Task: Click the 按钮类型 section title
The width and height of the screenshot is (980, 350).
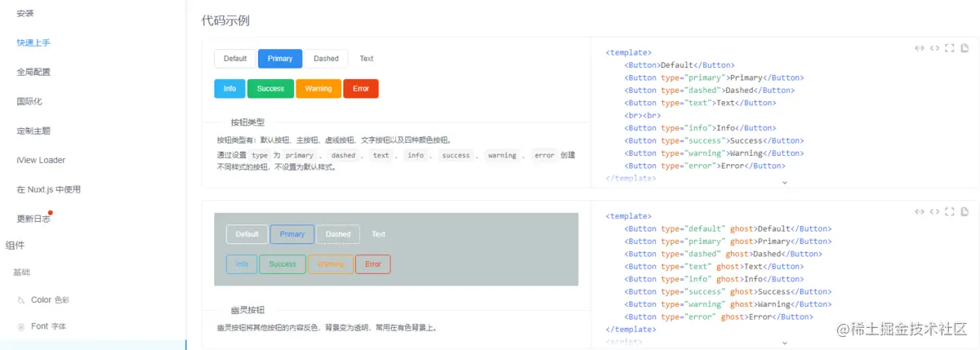Action: (x=247, y=122)
